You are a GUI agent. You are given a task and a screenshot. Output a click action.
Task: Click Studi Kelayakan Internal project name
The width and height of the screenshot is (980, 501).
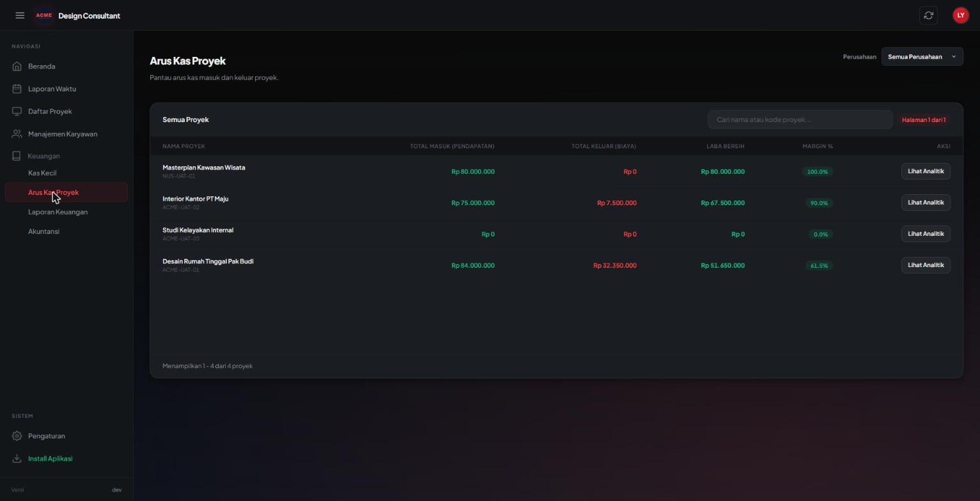(x=198, y=230)
